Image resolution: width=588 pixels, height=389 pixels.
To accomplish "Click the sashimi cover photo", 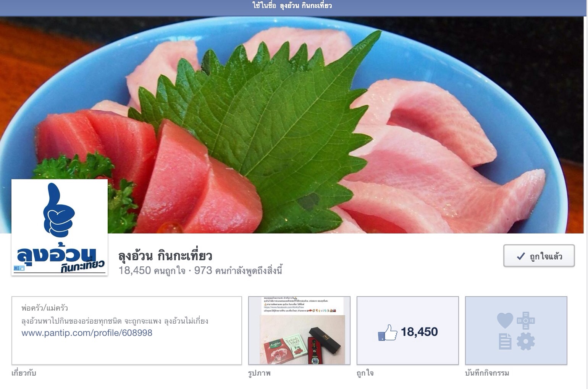I will click(293, 125).
